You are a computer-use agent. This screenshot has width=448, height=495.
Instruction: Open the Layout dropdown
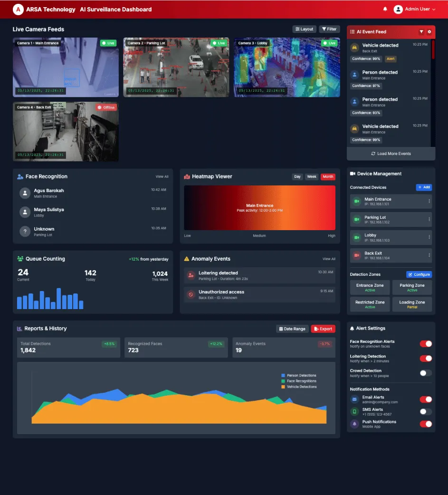pos(304,29)
